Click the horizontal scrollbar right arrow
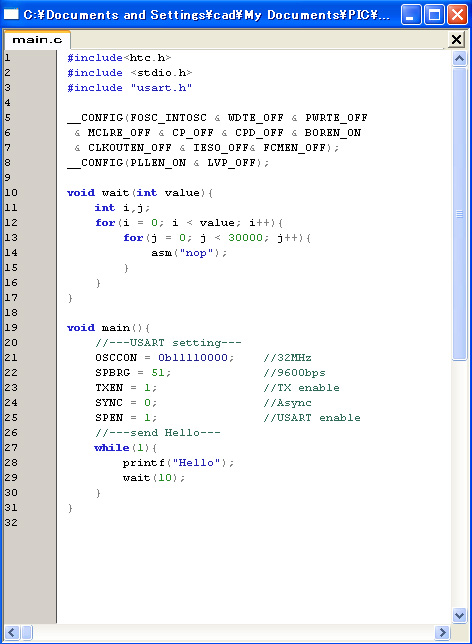Screen dimensions: 472x644 tap(442, 632)
